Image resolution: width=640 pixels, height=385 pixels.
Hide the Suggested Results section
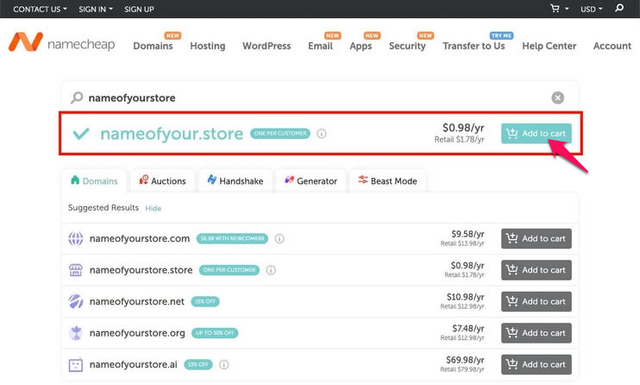[153, 208]
